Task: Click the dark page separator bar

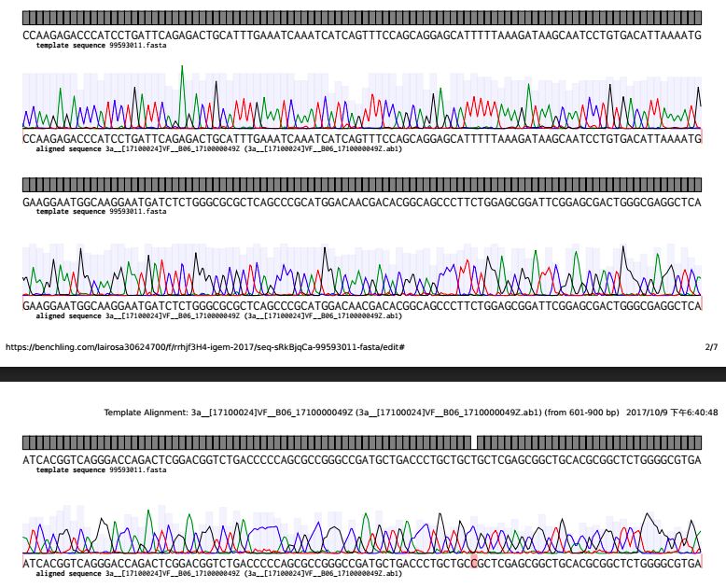Action: coord(362,373)
